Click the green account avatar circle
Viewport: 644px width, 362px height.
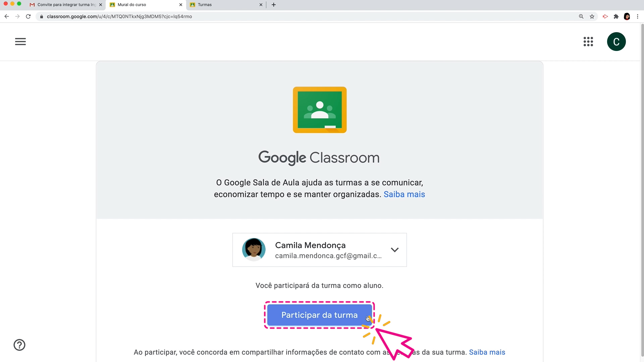pyautogui.click(x=616, y=42)
